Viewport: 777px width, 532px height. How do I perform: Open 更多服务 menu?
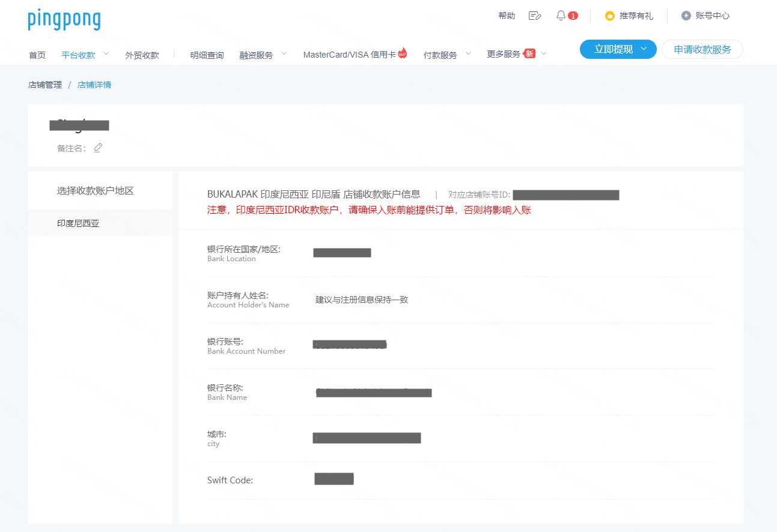coord(504,54)
